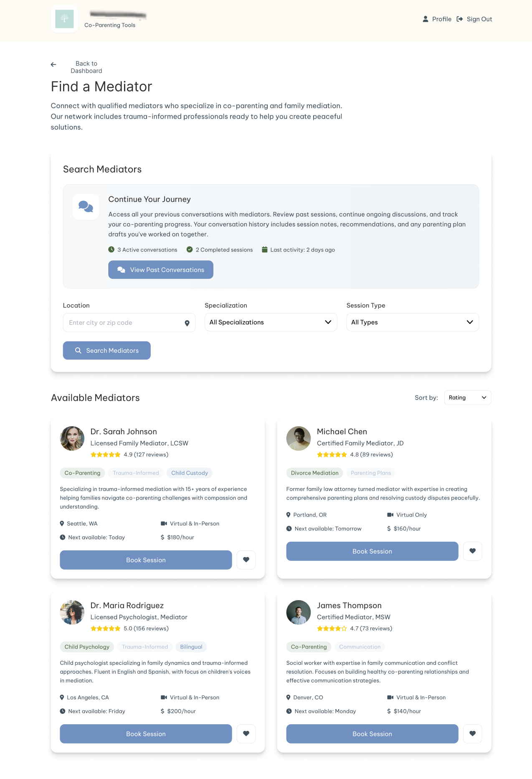This screenshot has height=779, width=532.
Task: Click clock icon beside Next available: Today
Action: click(63, 537)
